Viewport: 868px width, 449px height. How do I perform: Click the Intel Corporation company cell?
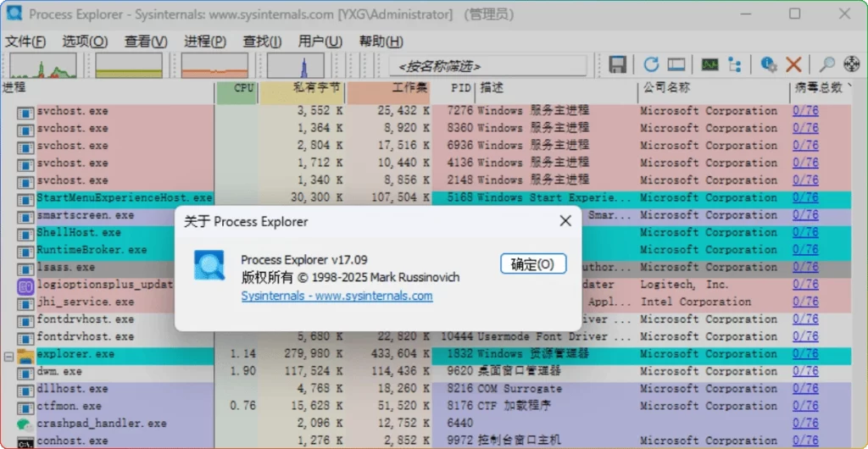(696, 302)
